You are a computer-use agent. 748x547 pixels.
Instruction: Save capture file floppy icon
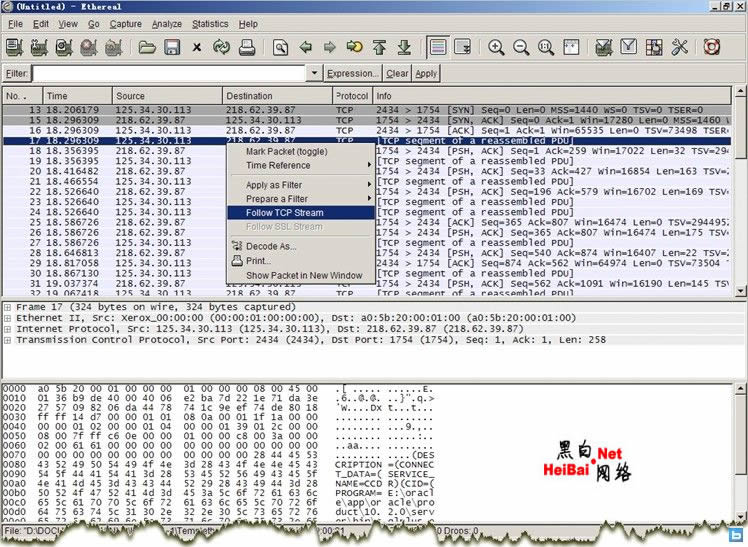pos(172,47)
